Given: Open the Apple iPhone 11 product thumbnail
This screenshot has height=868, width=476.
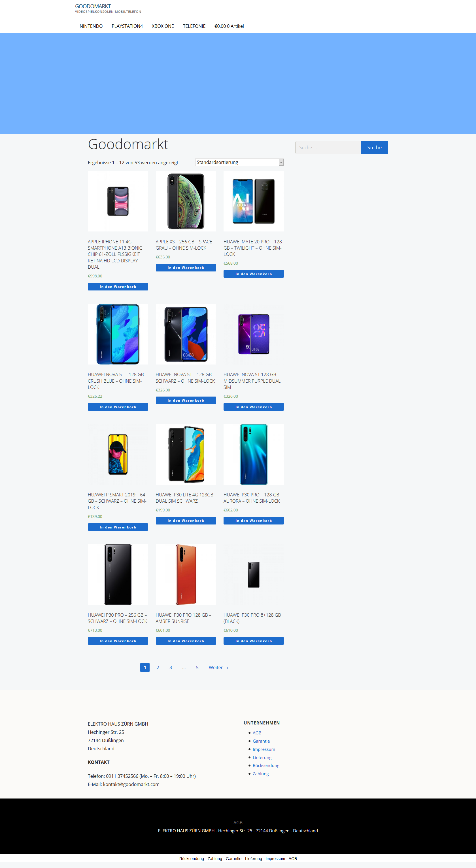Looking at the screenshot, I should pyautogui.click(x=118, y=201).
